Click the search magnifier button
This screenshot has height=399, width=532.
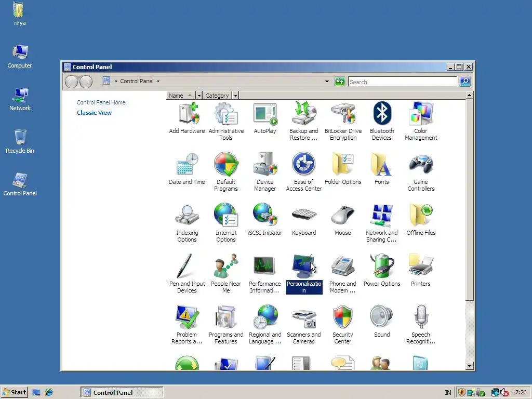coord(465,82)
